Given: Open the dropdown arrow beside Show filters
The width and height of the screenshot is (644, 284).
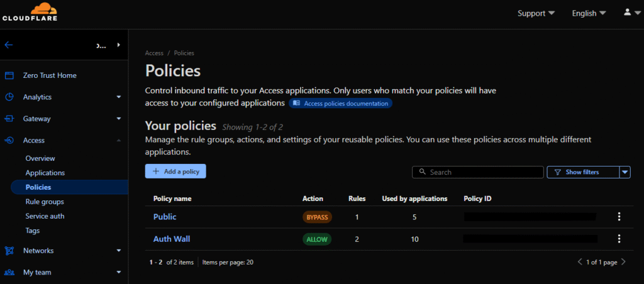Looking at the screenshot, I should tap(625, 172).
